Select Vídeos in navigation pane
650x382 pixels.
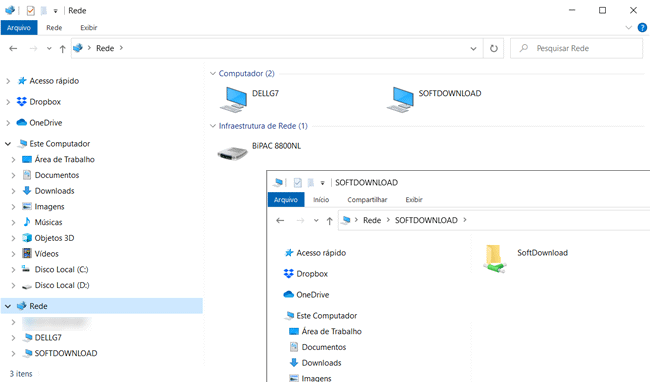46,254
